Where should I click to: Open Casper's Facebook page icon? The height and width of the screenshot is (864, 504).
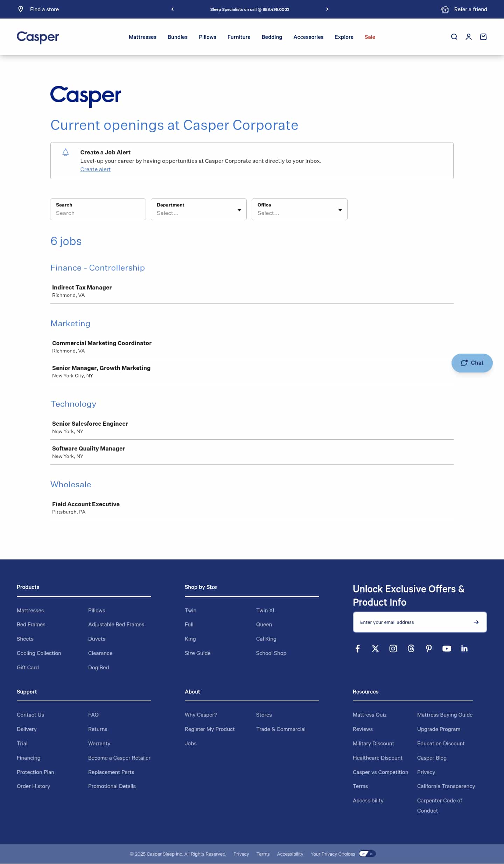pos(358,649)
